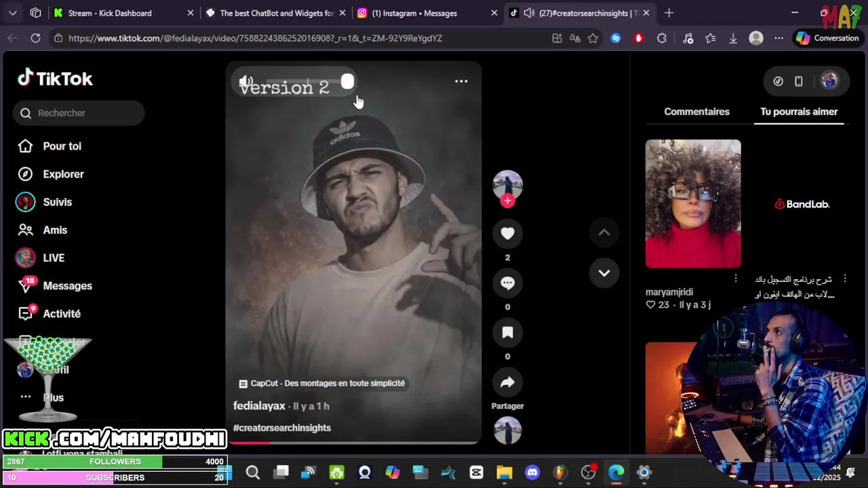Screen dimensions: 868x488
Task: Click the TikTok logo
Action: 55,79
